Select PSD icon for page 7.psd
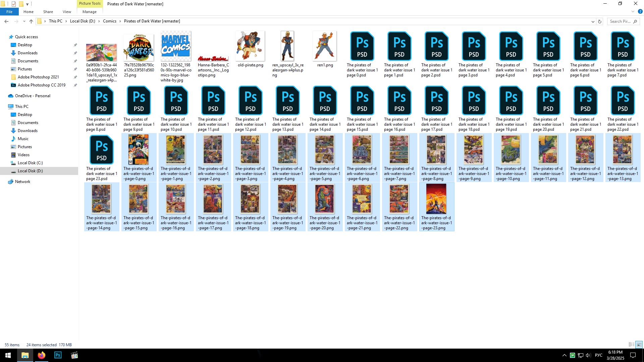Screen dimensions: 644x362 (623, 46)
